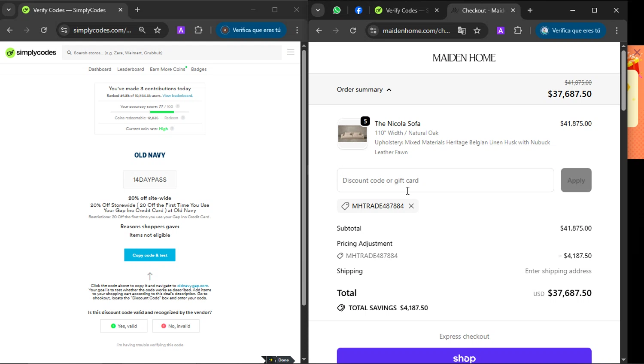This screenshot has height=364, width=644.
Task: Click in the SimplyCodes store search field
Action: 172,53
